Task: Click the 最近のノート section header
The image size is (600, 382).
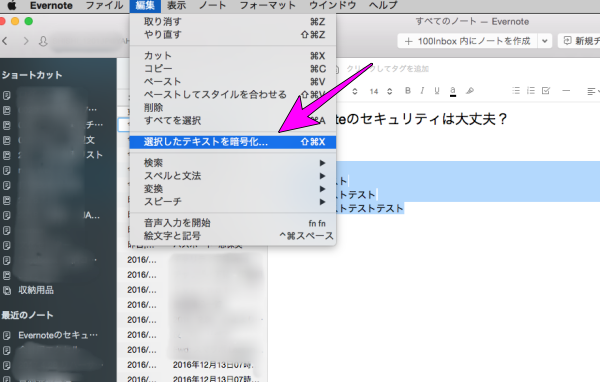Action: [x=27, y=315]
